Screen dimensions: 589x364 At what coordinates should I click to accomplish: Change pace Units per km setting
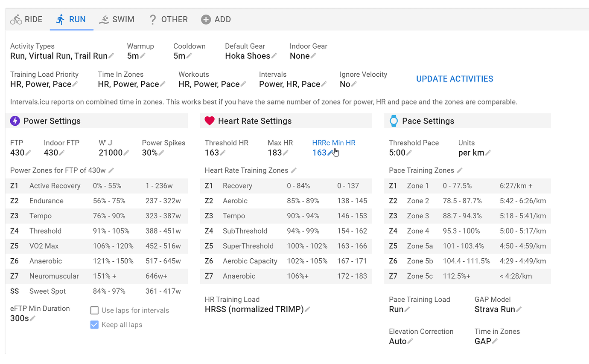pyautogui.click(x=488, y=153)
